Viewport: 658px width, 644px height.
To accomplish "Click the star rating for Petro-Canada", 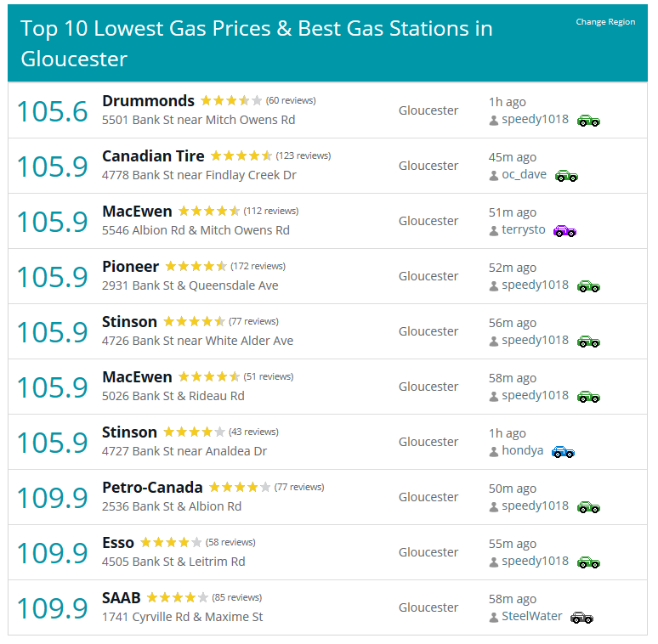I will coord(240,487).
